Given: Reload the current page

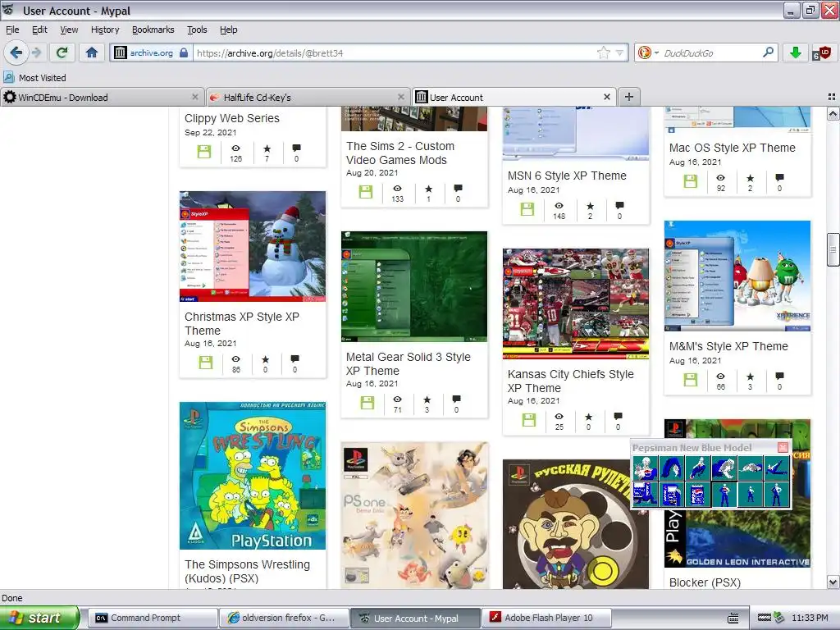Looking at the screenshot, I should (x=62, y=52).
